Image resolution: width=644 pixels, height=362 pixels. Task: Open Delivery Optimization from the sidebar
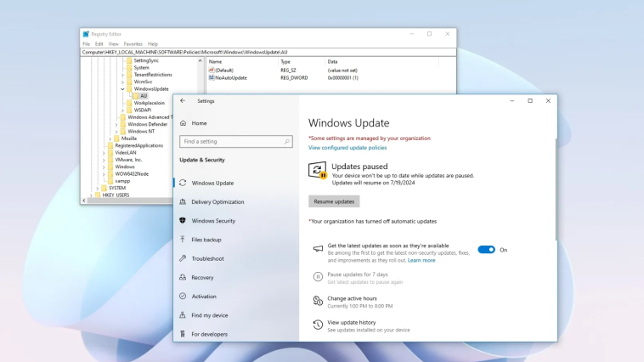[x=217, y=202]
